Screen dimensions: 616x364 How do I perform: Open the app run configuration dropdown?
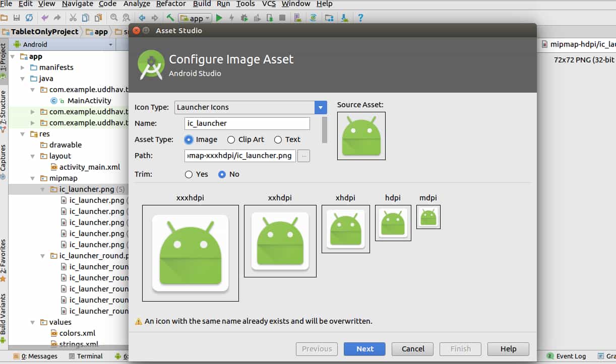tap(195, 18)
